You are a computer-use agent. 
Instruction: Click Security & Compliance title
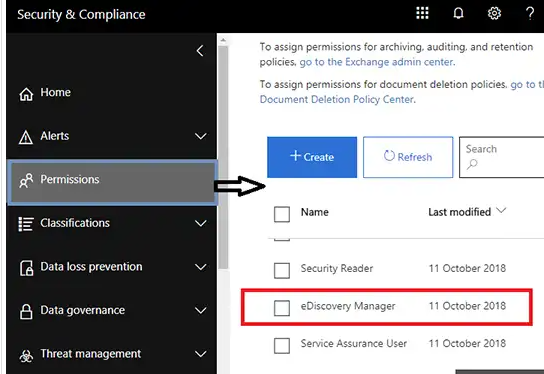81,15
